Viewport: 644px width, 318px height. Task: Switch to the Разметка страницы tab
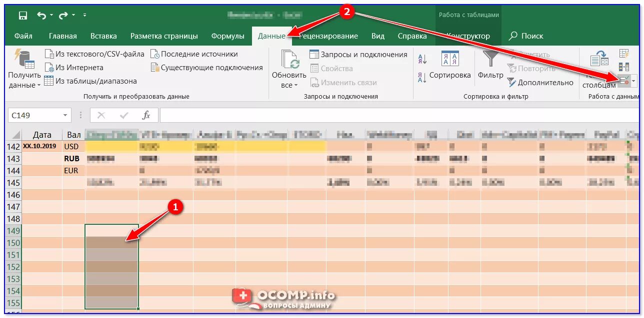[x=164, y=36]
